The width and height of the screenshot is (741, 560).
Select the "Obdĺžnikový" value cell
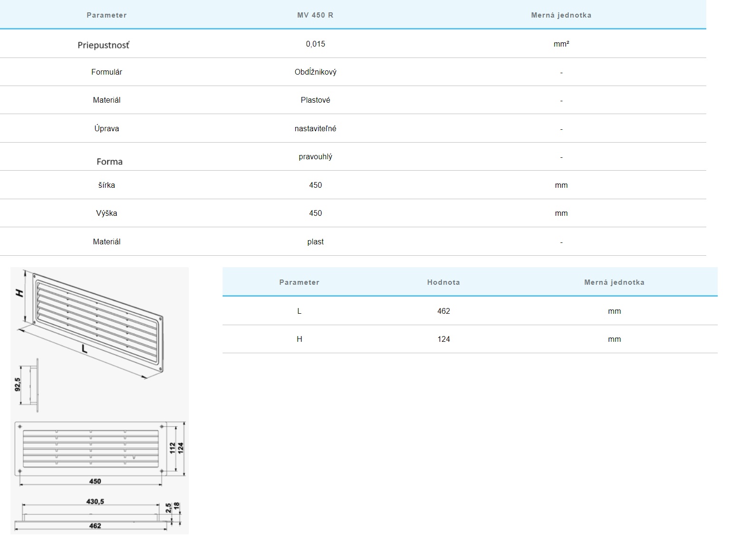(315, 72)
